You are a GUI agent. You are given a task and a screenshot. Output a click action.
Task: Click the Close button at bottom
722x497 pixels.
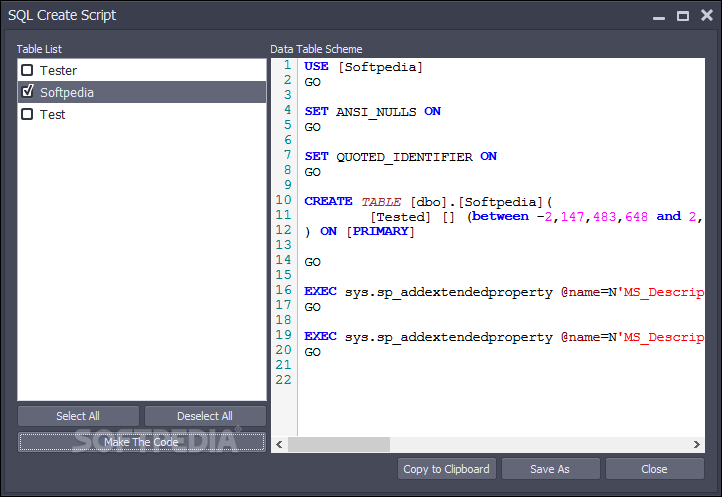(x=654, y=469)
